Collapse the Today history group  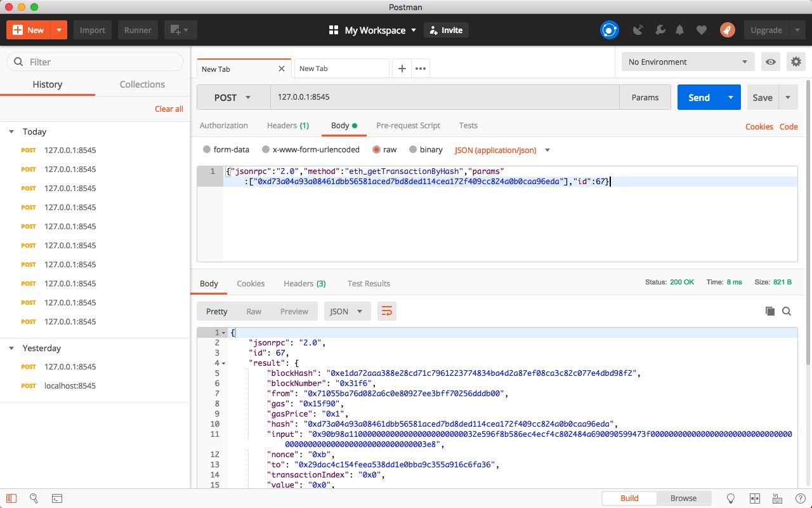click(x=11, y=132)
